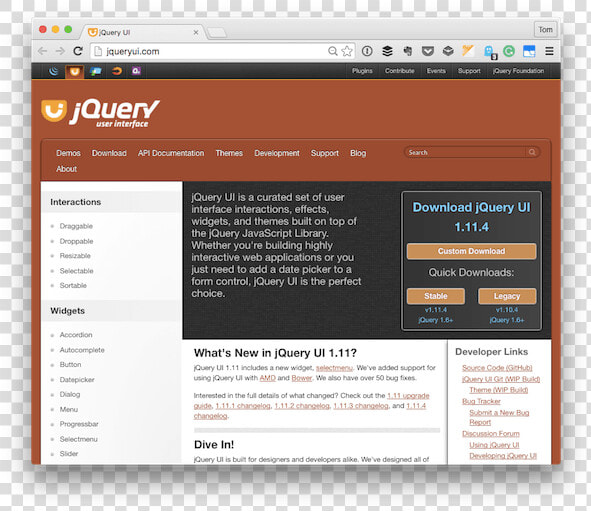Open a new browser tab
Screen dimensions: 591x511
(x=217, y=33)
